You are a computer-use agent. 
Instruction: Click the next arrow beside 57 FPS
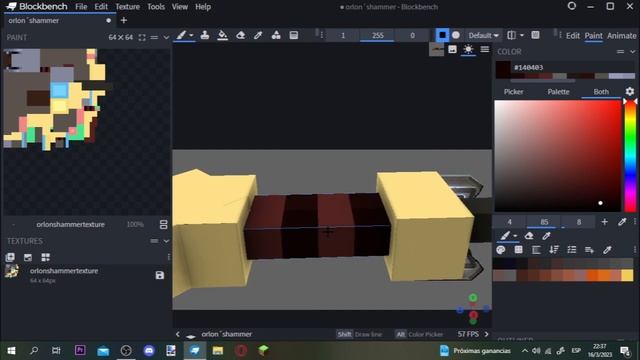(x=486, y=334)
